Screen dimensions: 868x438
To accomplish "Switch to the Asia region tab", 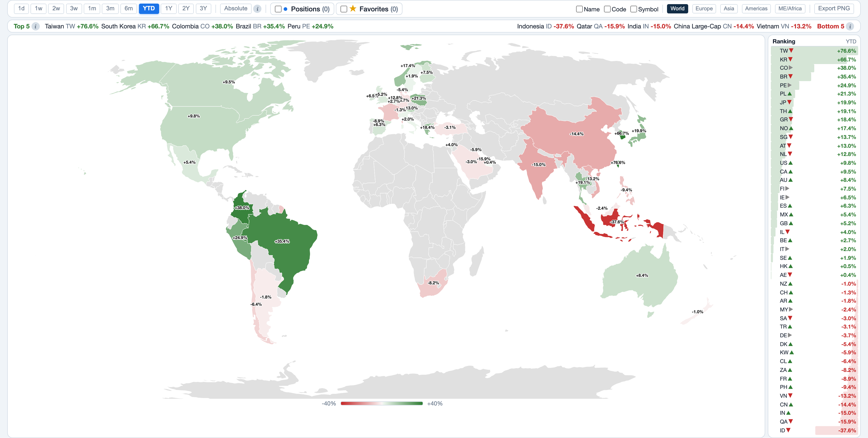I will 729,9.
